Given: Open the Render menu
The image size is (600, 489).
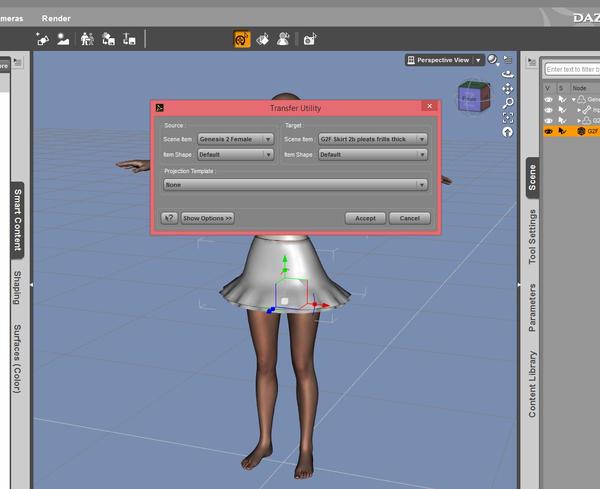Looking at the screenshot, I should pos(56,18).
